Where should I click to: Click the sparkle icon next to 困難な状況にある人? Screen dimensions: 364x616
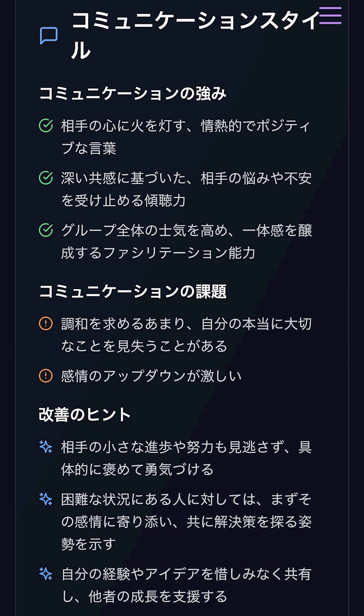tap(46, 499)
